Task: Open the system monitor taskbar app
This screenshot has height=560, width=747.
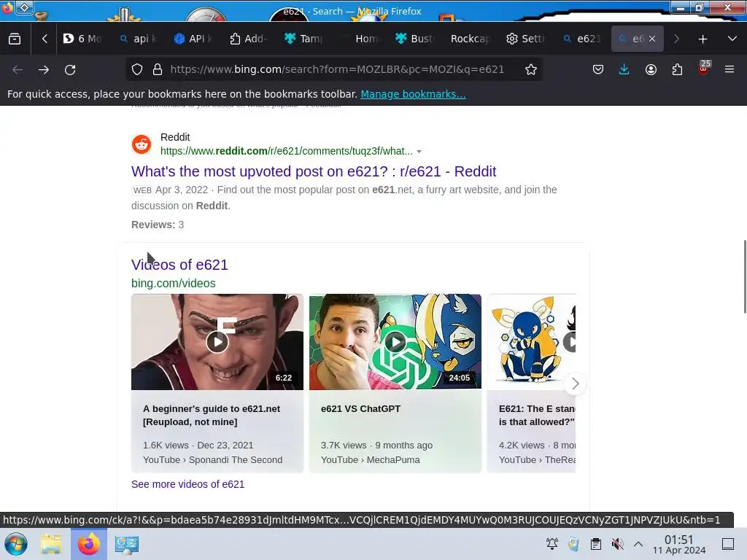Action: (126, 544)
